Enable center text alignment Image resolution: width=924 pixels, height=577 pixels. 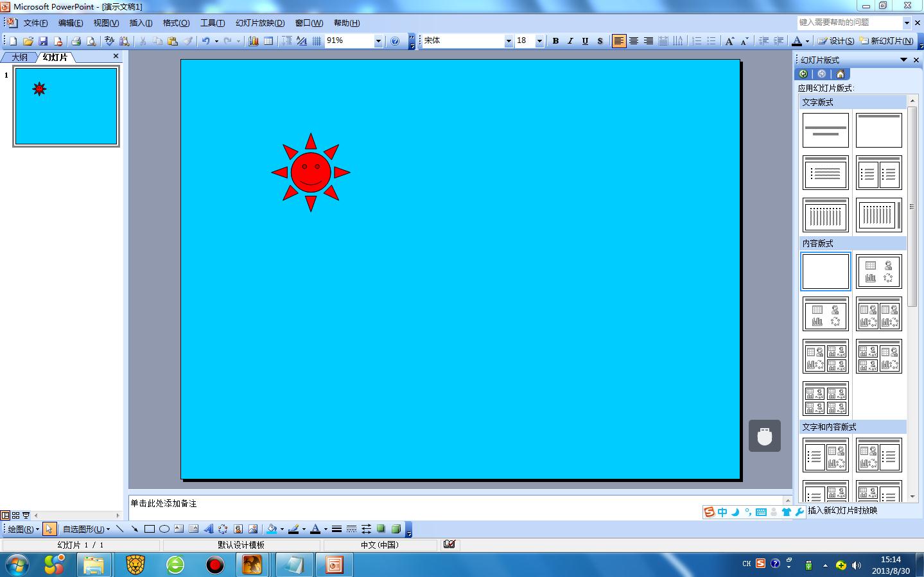(634, 41)
